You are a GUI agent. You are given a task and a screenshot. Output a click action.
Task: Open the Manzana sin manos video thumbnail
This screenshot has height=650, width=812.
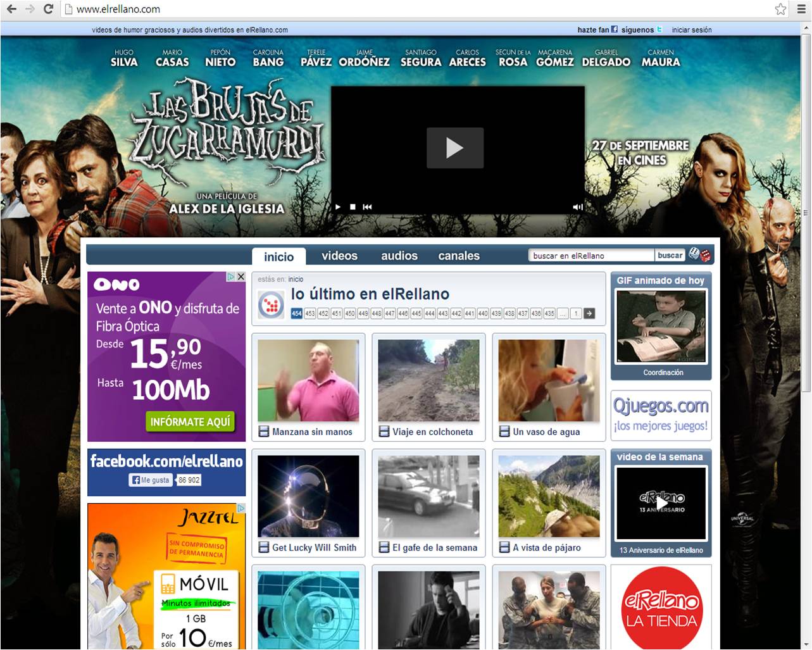[308, 380]
